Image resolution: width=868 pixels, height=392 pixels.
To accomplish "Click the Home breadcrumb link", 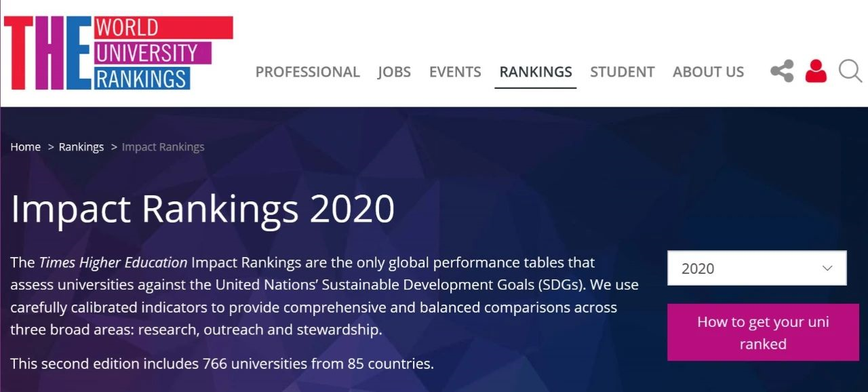I will (26, 147).
